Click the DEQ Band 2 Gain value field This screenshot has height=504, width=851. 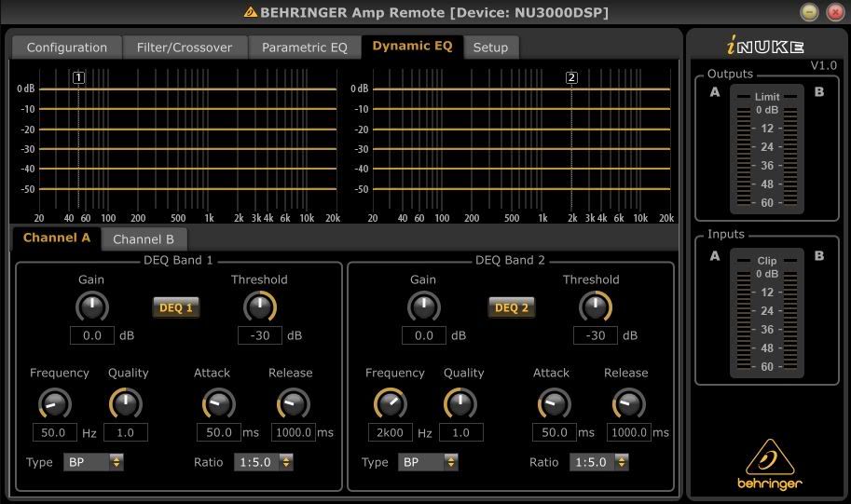point(424,335)
